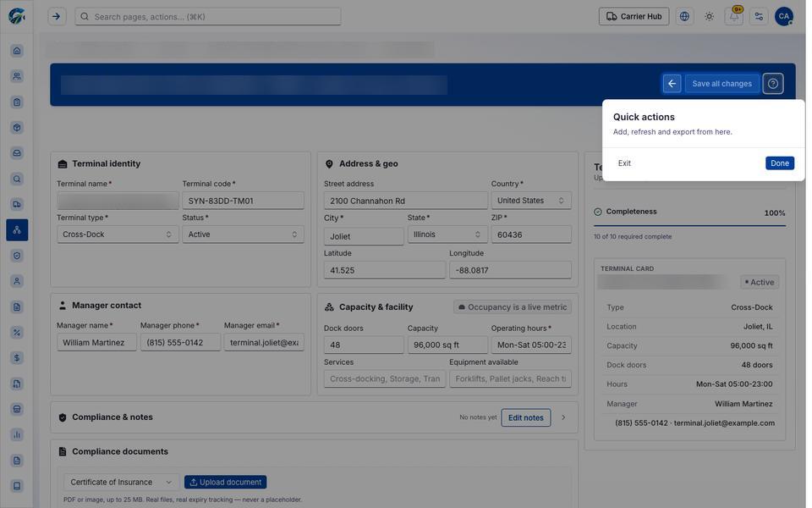Open the notifications bell with 9+ badge
Viewport: 812px width, 508px height.
734,17
